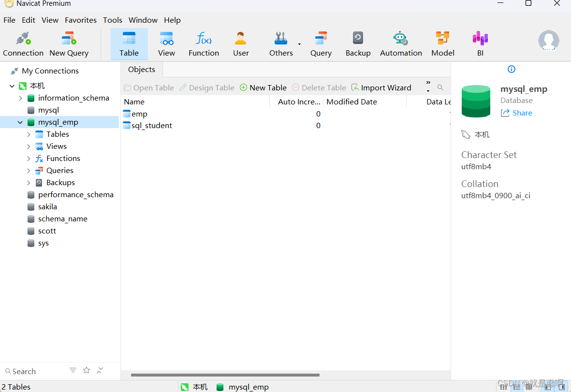Expand the Tables node
This screenshot has width=571, height=392.
tap(29, 134)
